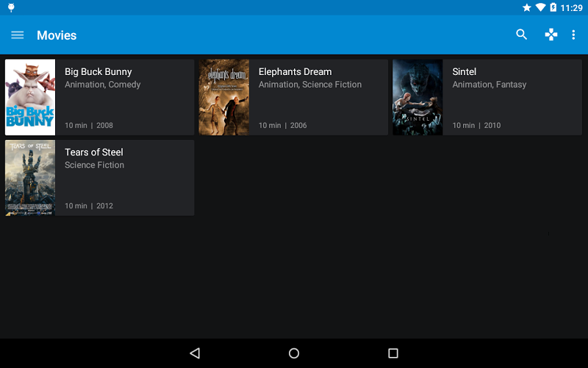Select the Elephants Dream movie title
Viewport: 588px width, 368px height.
295,71
